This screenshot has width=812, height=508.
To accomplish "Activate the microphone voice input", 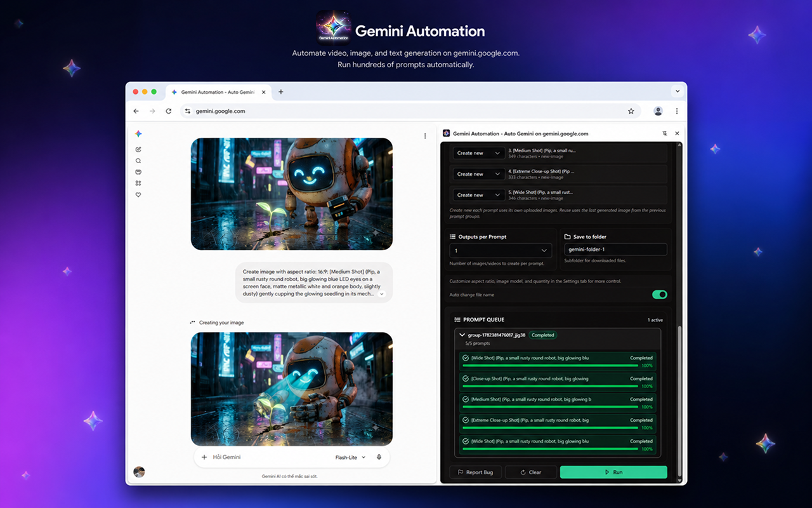I will [379, 457].
